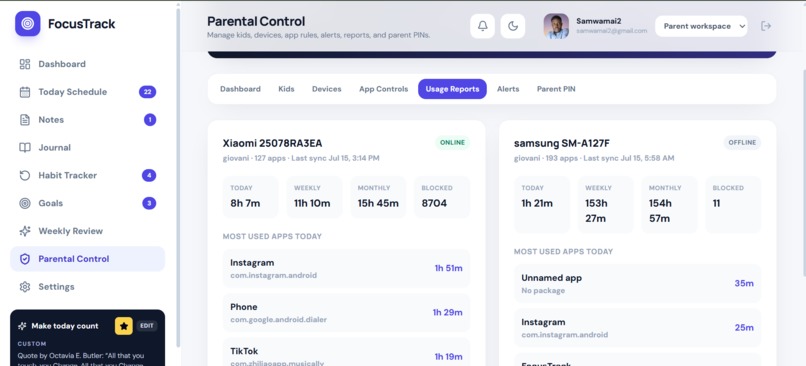Click the Notes badge 1
This screenshot has width=806, height=366.
coord(150,120)
